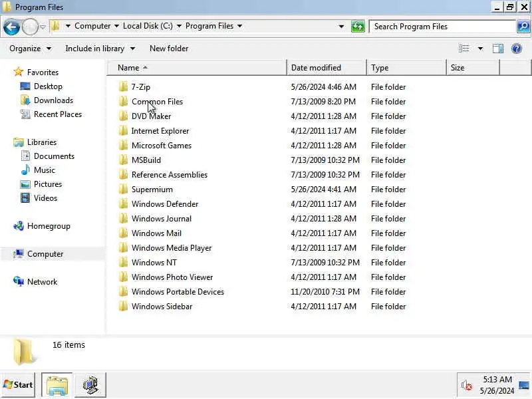Screen dimensions: 532x399
Task: Select Computer in the navigation pane
Action: (45, 254)
